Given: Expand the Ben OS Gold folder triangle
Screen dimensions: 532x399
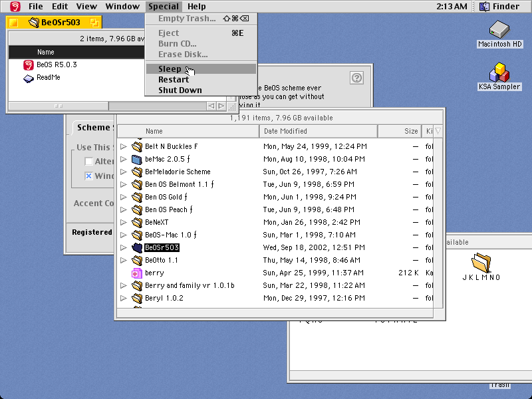Looking at the screenshot, I should pos(124,197).
